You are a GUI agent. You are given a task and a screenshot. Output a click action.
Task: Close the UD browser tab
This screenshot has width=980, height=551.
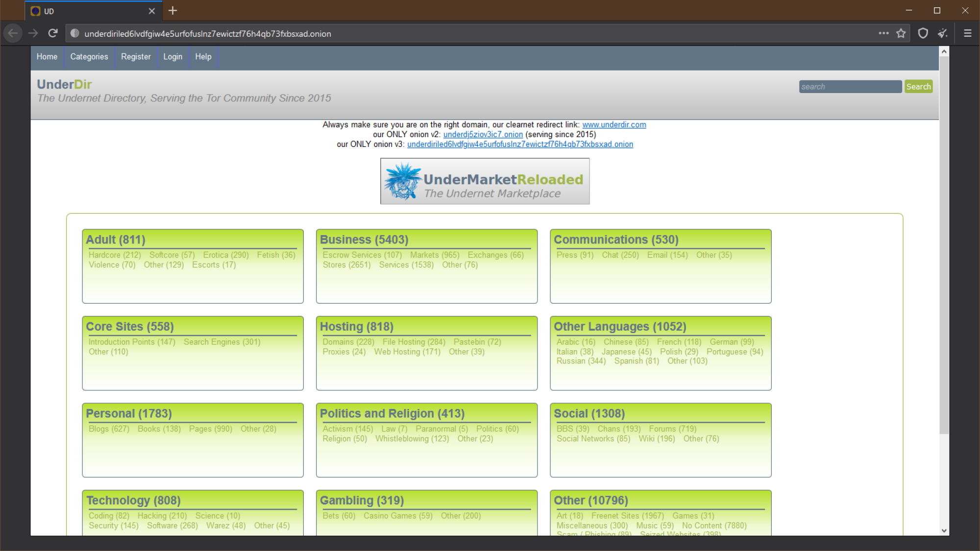pos(152,11)
